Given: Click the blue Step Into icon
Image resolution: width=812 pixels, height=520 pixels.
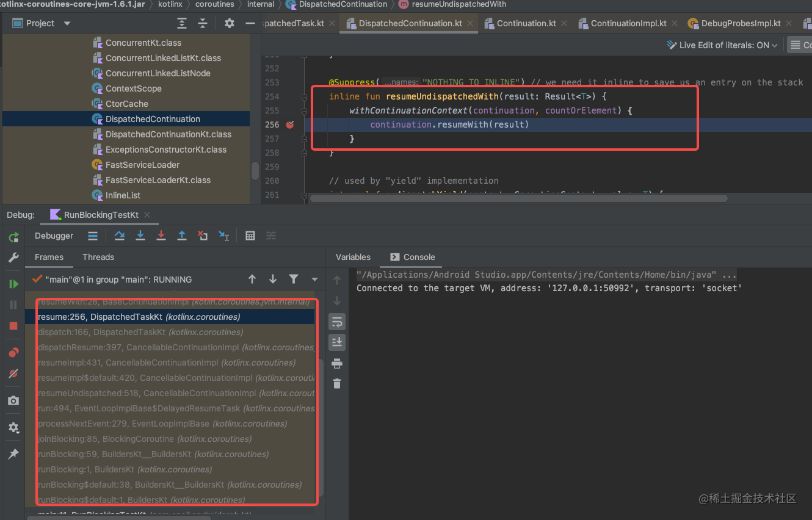Looking at the screenshot, I should coord(140,236).
